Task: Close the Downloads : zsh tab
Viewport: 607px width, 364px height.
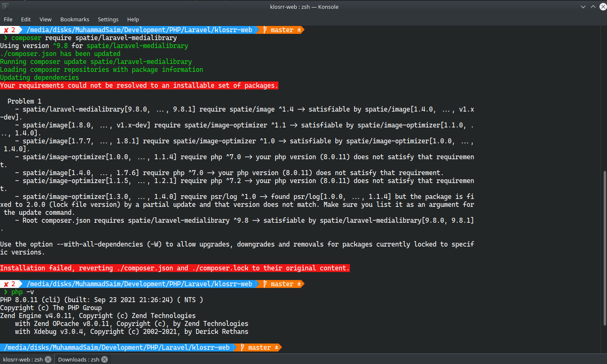Action: point(105,359)
